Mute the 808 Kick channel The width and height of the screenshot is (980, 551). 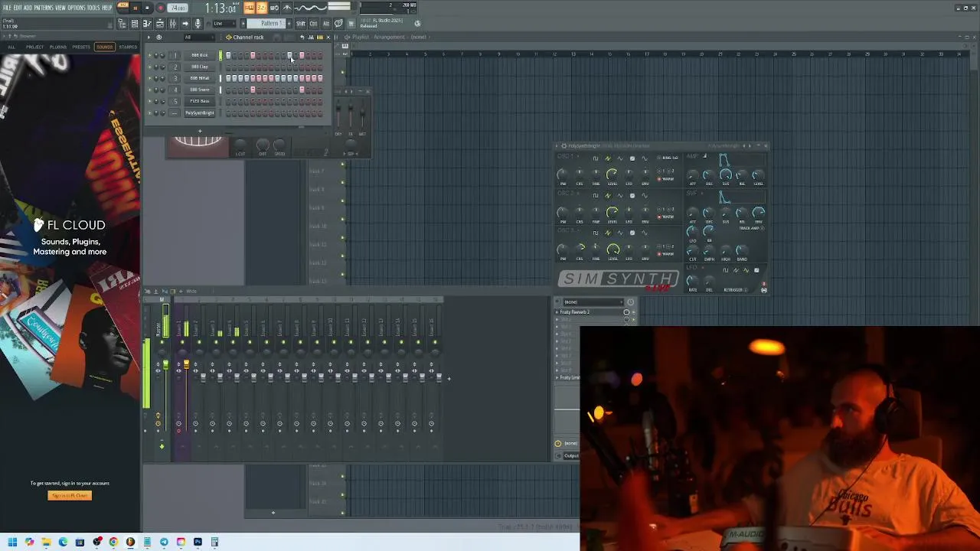[149, 55]
